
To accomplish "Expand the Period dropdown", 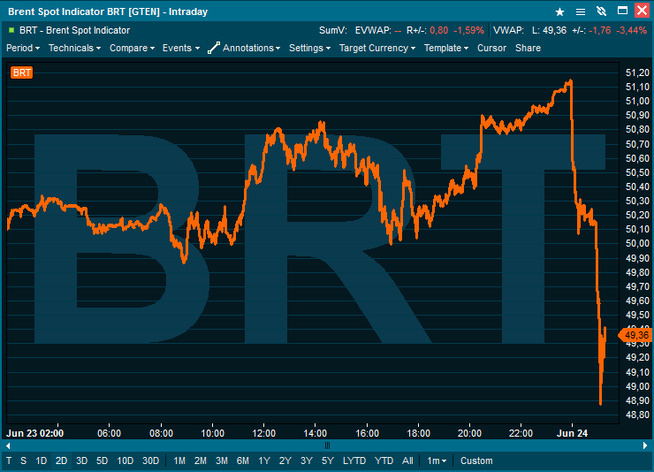I will tap(23, 48).
